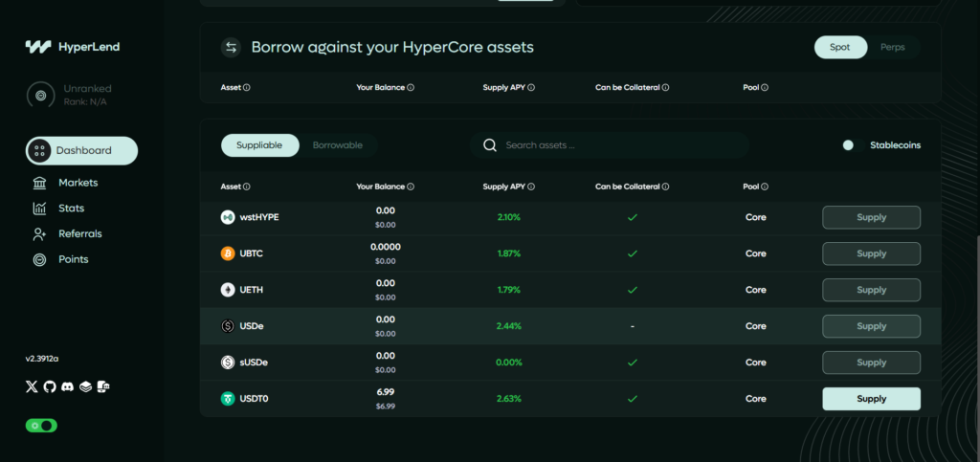Toggle the Stablecoins filter switch
The image size is (980, 462).
pos(853,145)
